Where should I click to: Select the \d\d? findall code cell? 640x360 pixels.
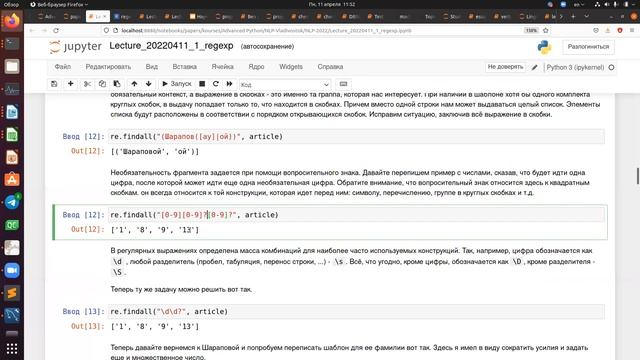356,311
